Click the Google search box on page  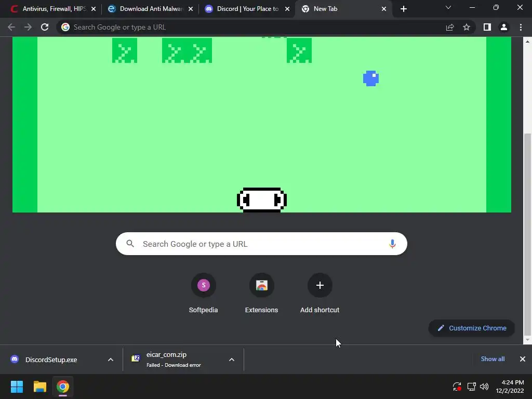click(x=261, y=244)
